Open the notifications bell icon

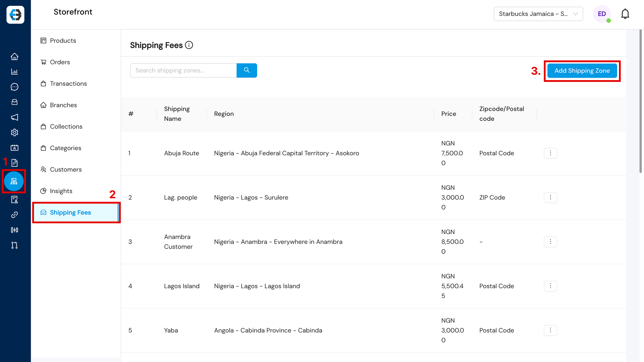[x=625, y=14]
